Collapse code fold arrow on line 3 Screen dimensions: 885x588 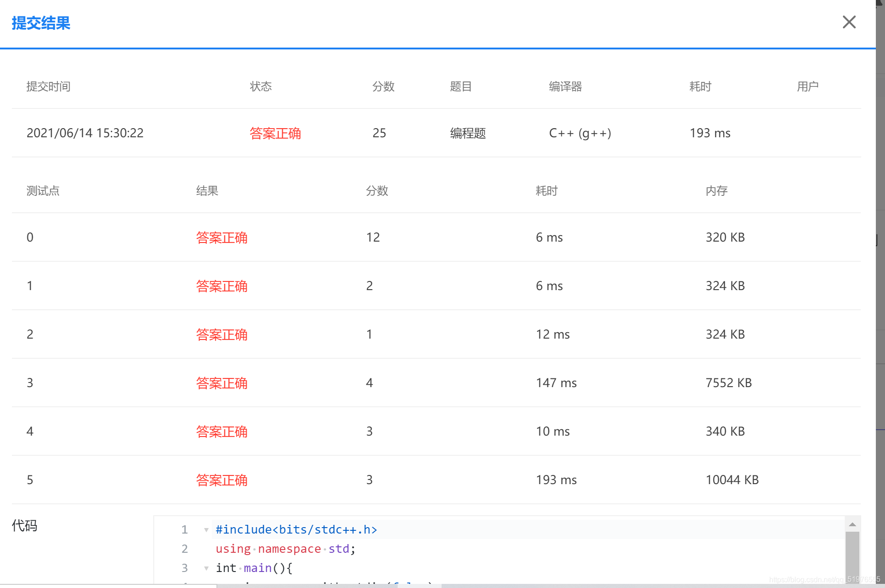click(x=206, y=568)
